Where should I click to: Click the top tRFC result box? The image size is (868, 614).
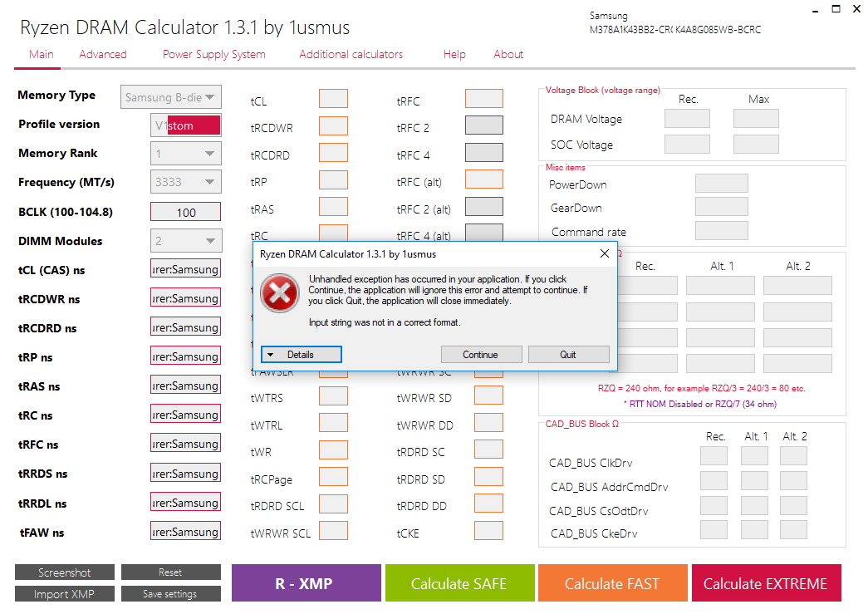click(x=483, y=99)
